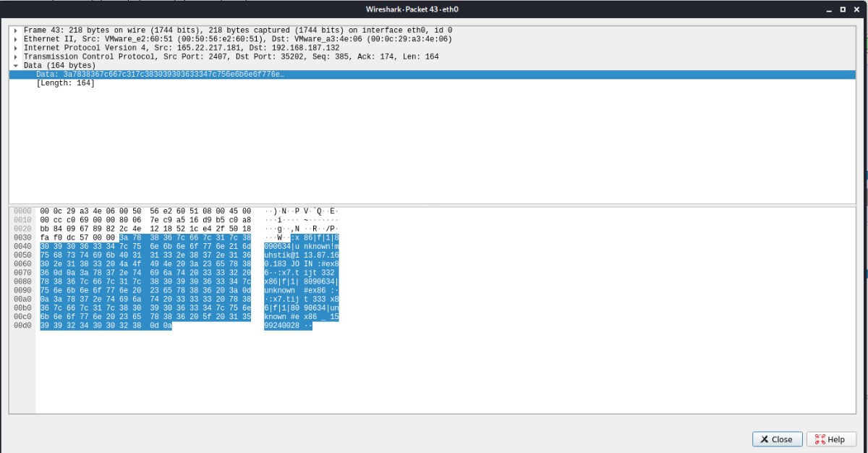This screenshot has height=453, width=868.
Task: Click ASCII text '99240028 ··'
Action: (289, 326)
